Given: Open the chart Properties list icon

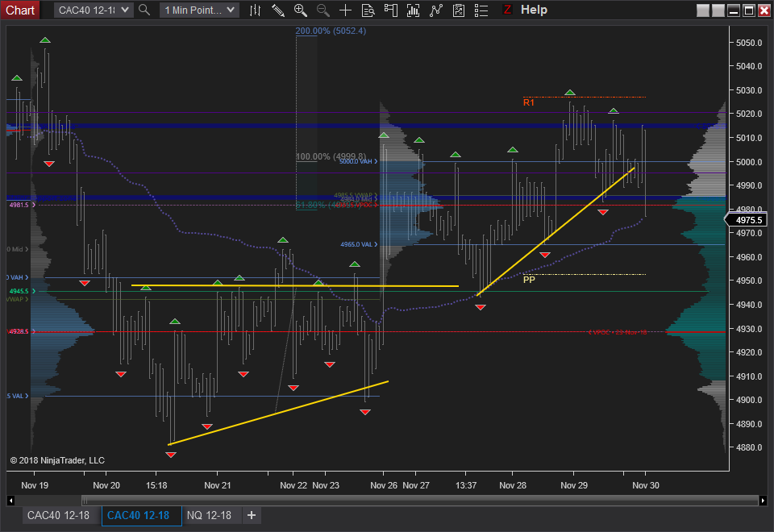Looking at the screenshot, I should [481, 10].
